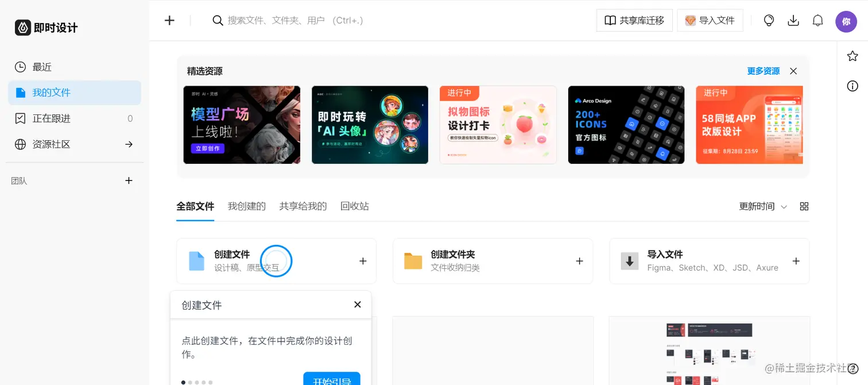Click 团队 section label

coord(19,181)
